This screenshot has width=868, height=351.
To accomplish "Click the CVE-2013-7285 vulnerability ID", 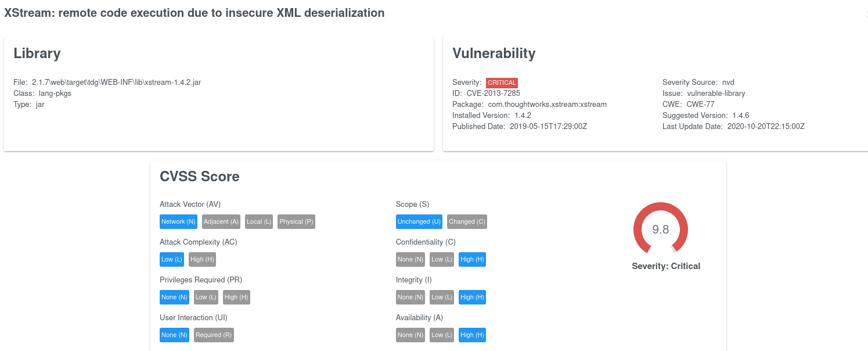I will click(x=494, y=94).
